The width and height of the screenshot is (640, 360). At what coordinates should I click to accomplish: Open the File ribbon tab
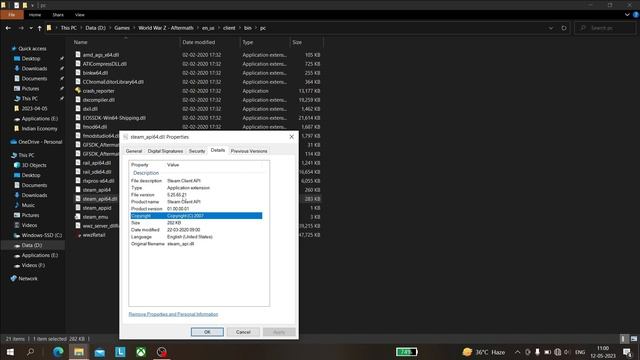[x=12, y=15]
